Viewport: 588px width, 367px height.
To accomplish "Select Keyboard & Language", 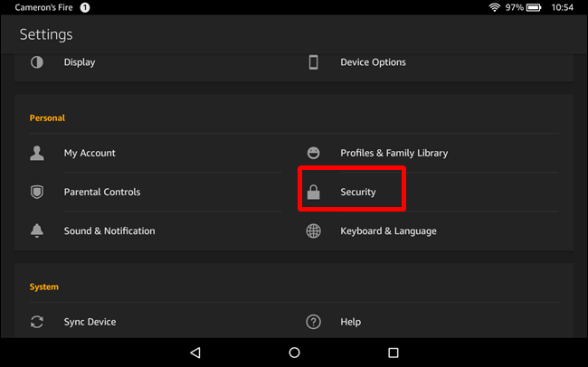I will (388, 231).
